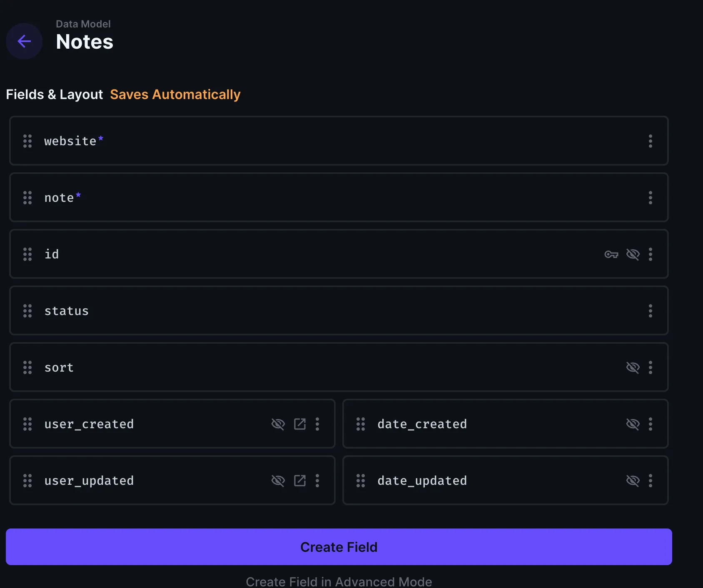Click the Notes model title
The image size is (703, 588).
point(85,41)
